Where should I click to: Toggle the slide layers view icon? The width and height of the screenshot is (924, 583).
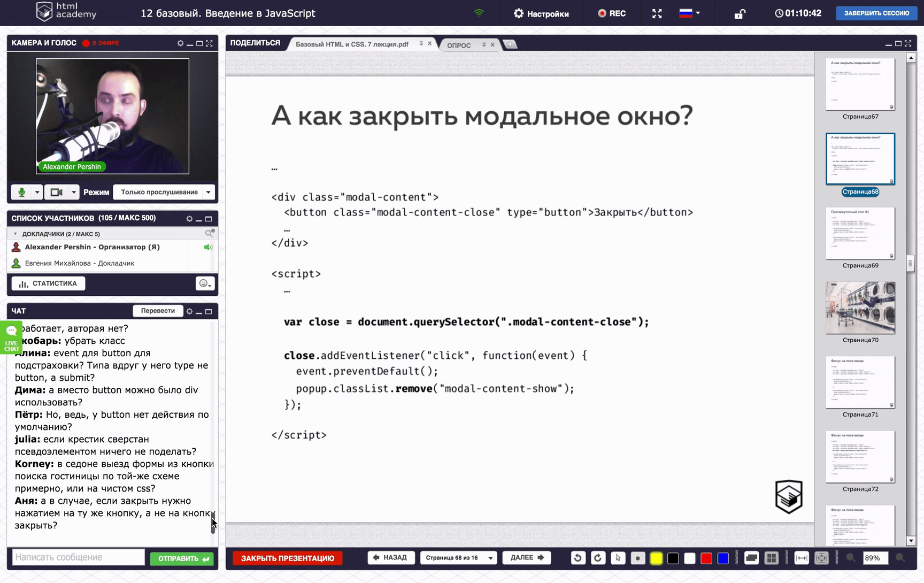coord(751,558)
